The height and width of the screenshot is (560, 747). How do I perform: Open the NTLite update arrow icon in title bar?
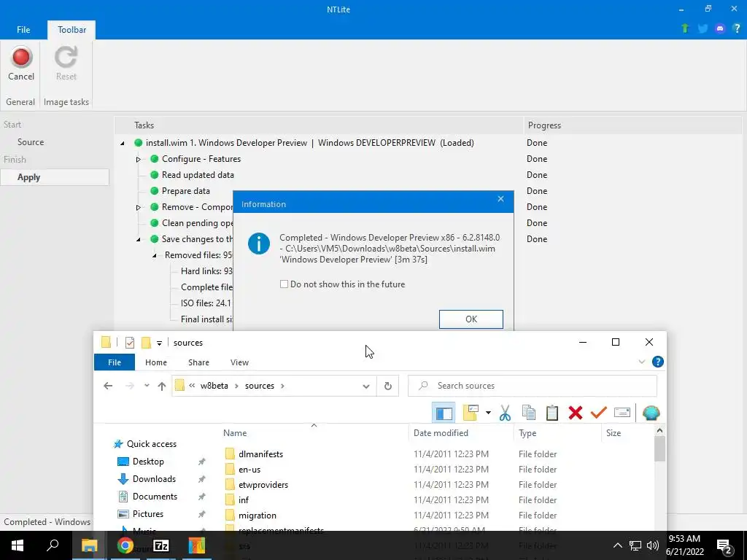tap(685, 28)
